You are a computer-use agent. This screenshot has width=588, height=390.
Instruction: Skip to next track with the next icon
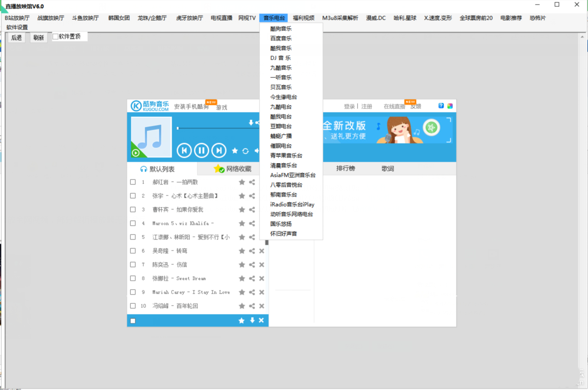pyautogui.click(x=219, y=150)
